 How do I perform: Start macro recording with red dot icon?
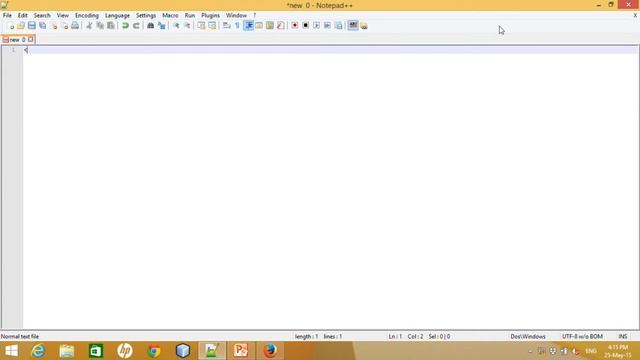point(295,26)
